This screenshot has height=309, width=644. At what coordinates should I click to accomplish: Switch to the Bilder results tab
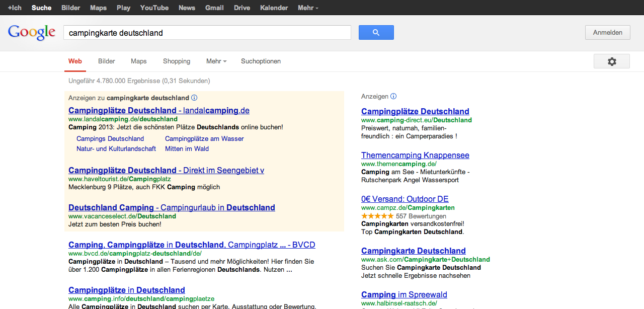pos(107,61)
